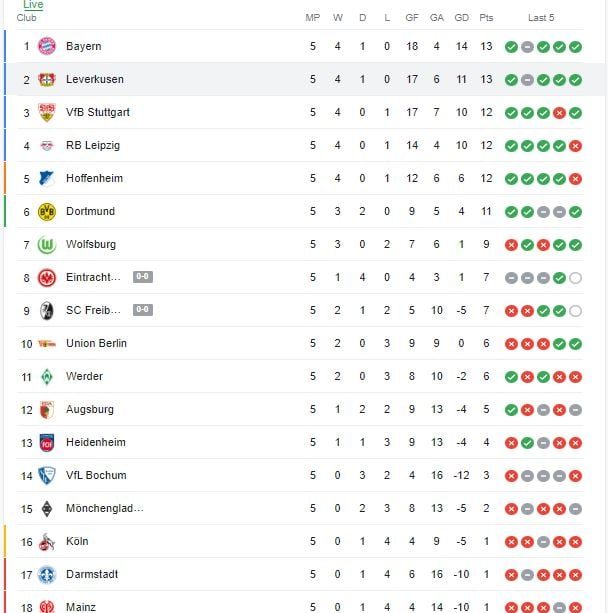
Task: Click the Dortmund BVB logo icon
Action: [46, 211]
